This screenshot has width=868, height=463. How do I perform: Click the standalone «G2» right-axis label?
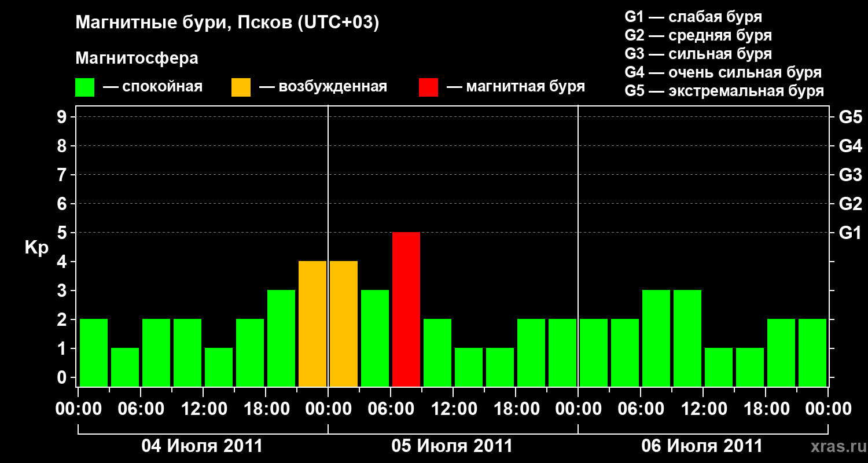(850, 204)
